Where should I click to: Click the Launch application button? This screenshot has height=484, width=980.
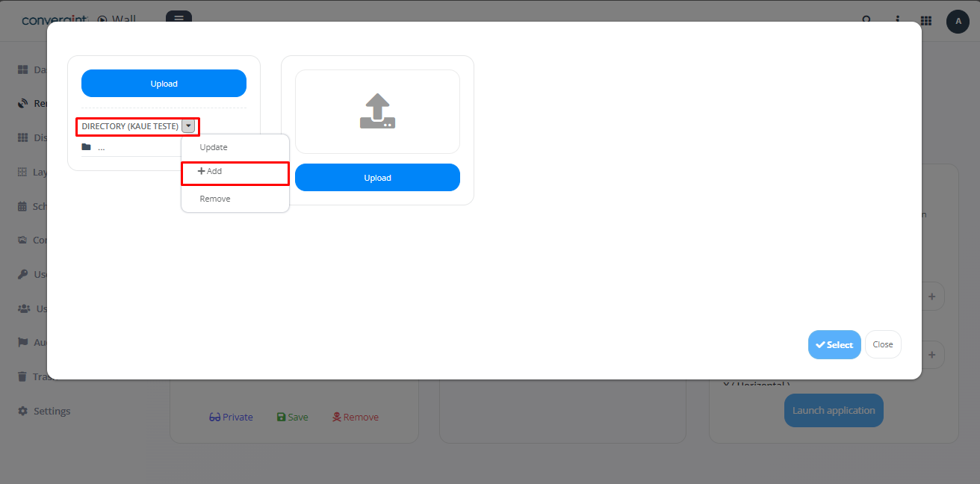pos(834,410)
